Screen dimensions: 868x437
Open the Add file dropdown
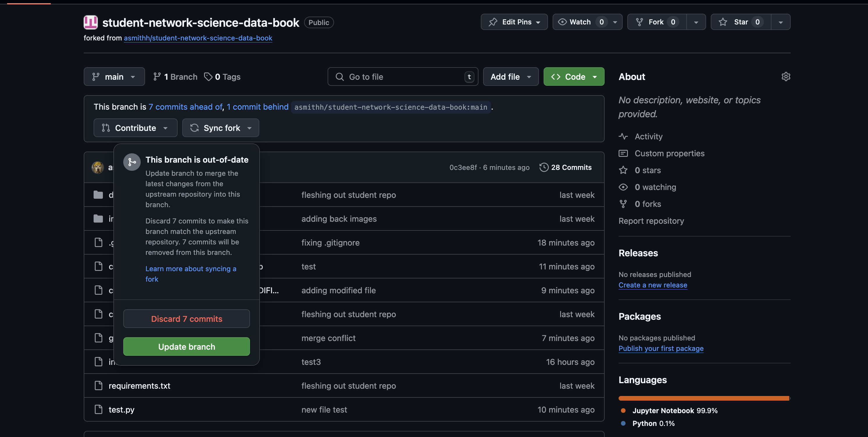[x=510, y=77]
